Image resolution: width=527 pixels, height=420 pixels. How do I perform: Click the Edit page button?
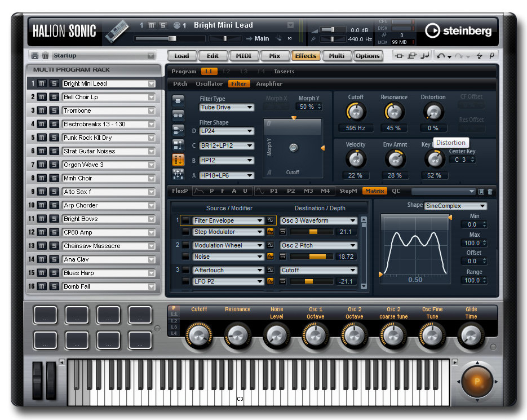point(212,56)
